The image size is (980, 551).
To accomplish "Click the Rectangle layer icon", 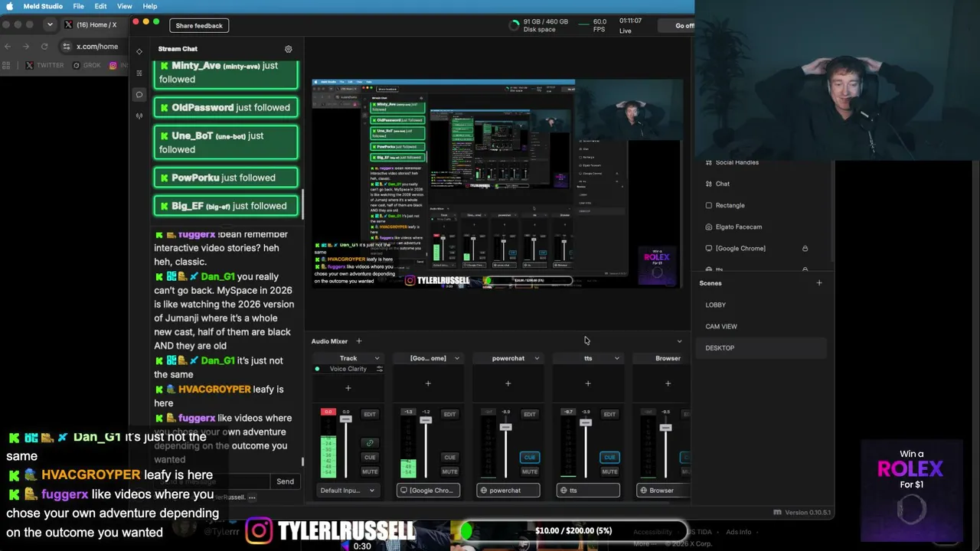I will coord(708,206).
